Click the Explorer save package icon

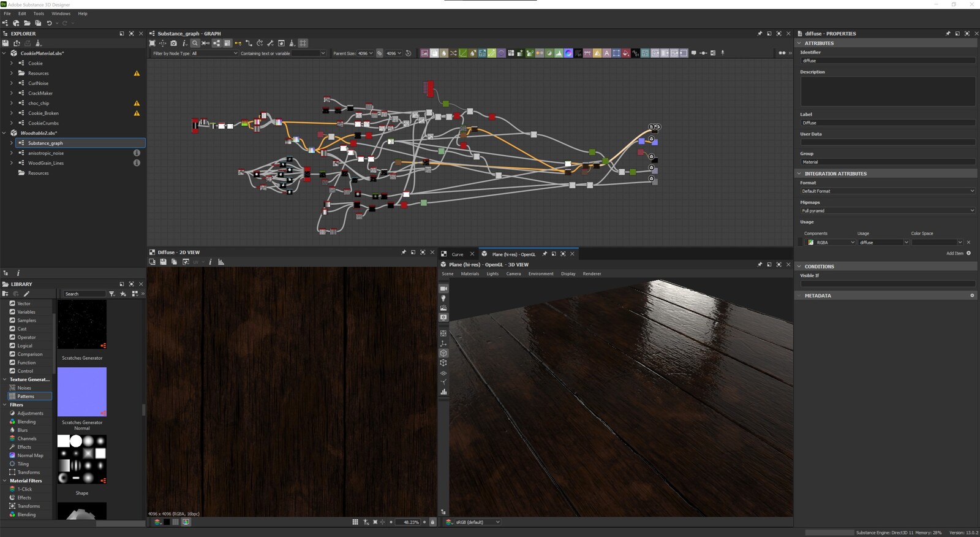[6, 43]
